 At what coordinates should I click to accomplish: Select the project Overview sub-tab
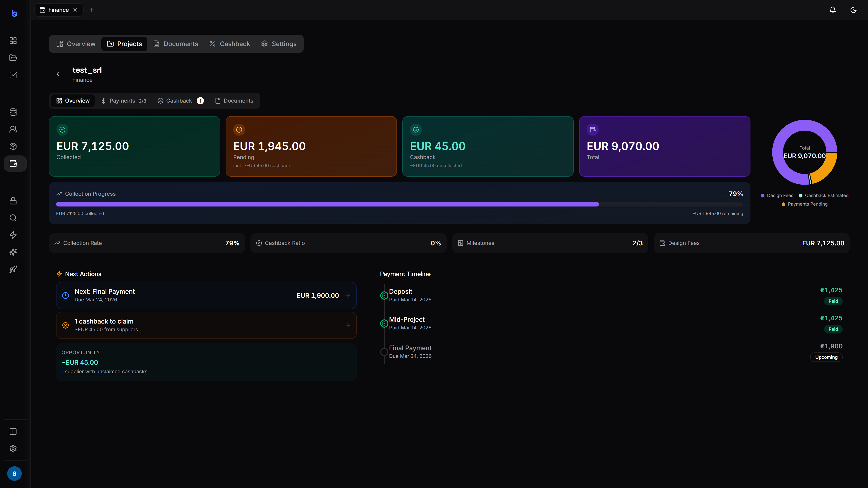73,101
